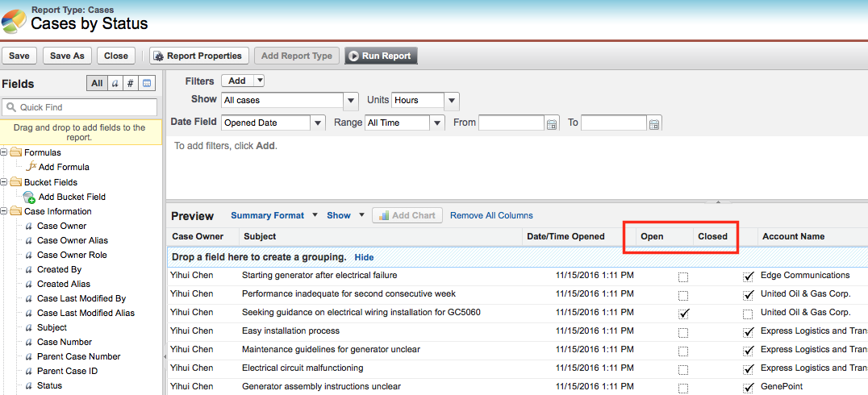
Task: Click the fields panel collapse handle
Action: click(x=165, y=358)
